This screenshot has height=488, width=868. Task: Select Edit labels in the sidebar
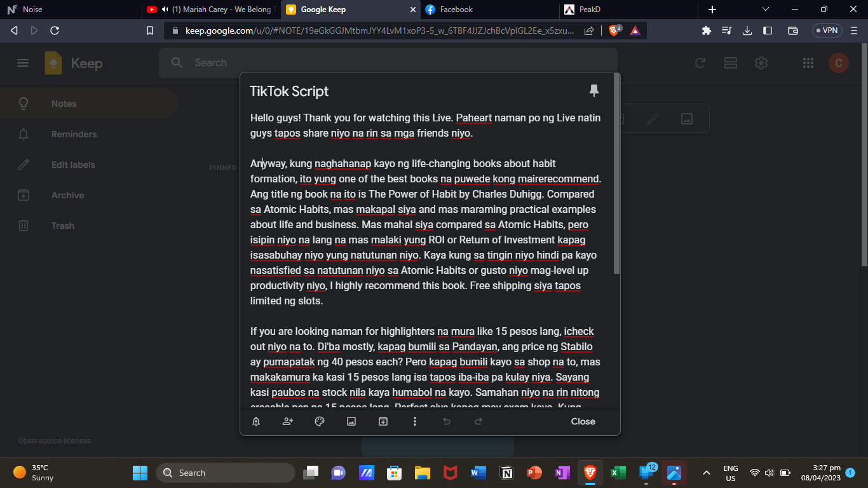point(89,165)
